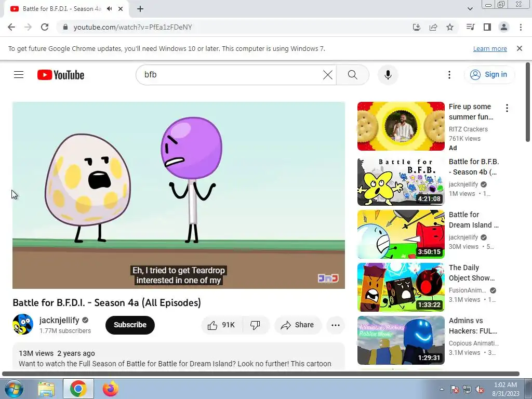Bookmark this page with the star
The width and height of the screenshot is (532, 399).
(x=450, y=27)
